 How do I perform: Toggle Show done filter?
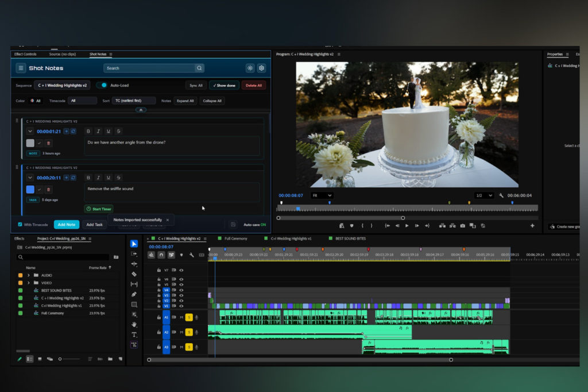(225, 85)
